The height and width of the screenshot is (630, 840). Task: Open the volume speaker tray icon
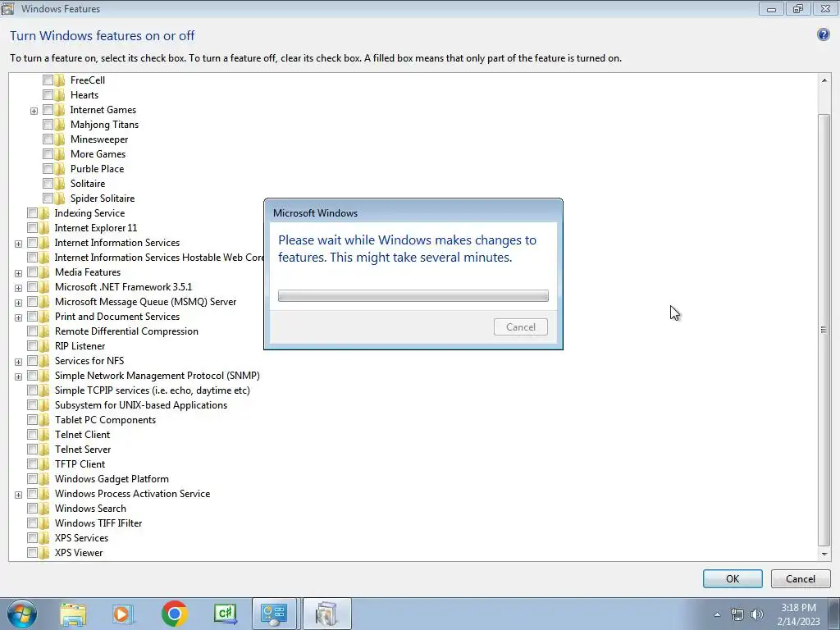pyautogui.click(x=757, y=614)
